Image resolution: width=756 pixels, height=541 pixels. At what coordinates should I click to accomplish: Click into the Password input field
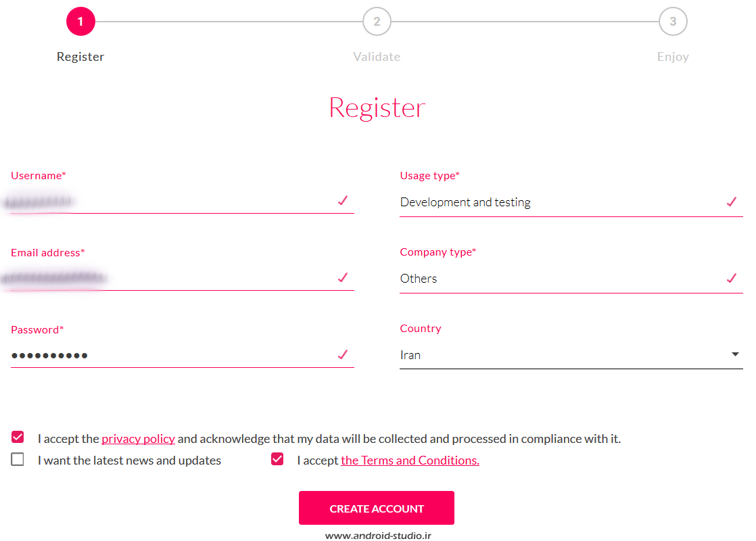169,355
